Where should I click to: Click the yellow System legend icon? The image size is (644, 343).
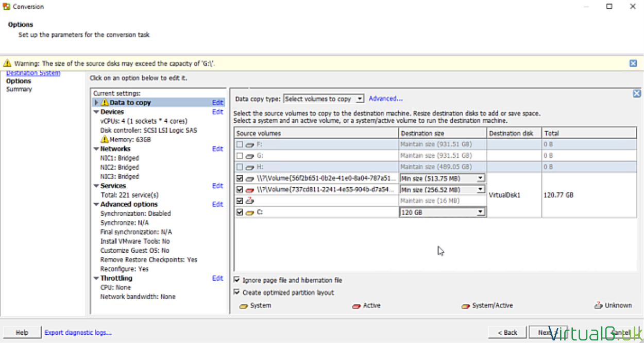(x=244, y=305)
